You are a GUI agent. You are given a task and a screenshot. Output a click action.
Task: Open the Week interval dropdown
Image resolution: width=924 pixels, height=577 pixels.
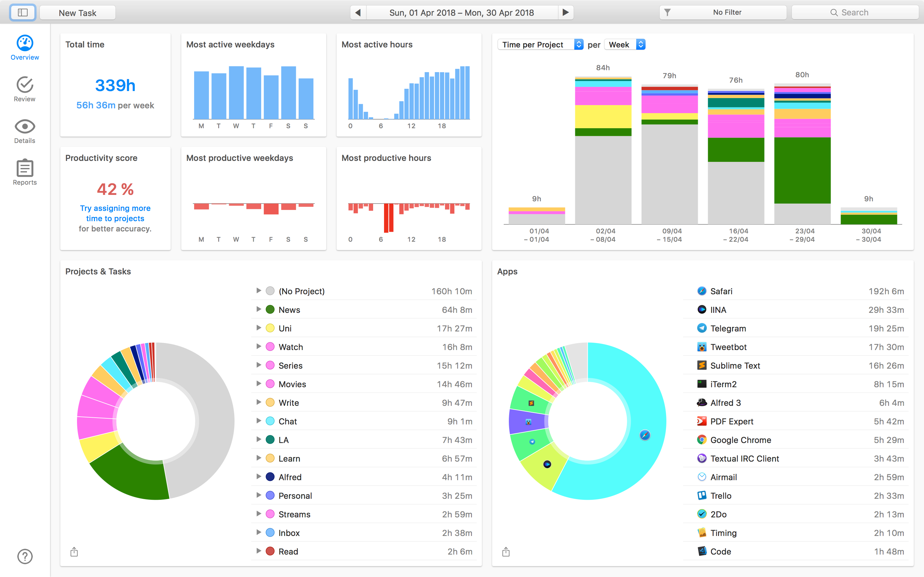tap(625, 45)
